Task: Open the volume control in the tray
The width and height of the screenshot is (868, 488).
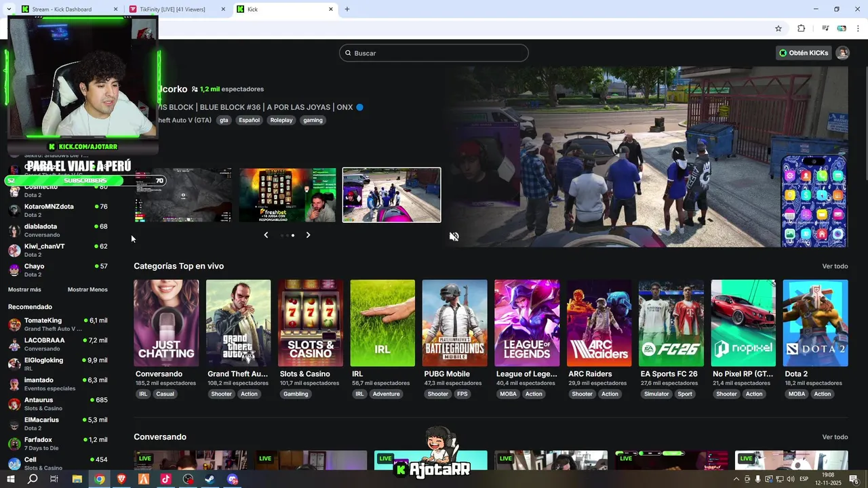Action: [791, 479]
